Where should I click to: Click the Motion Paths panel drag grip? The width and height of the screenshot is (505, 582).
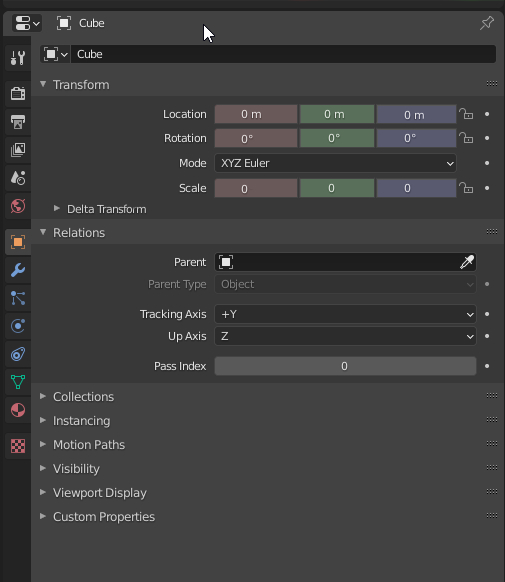[492, 444]
